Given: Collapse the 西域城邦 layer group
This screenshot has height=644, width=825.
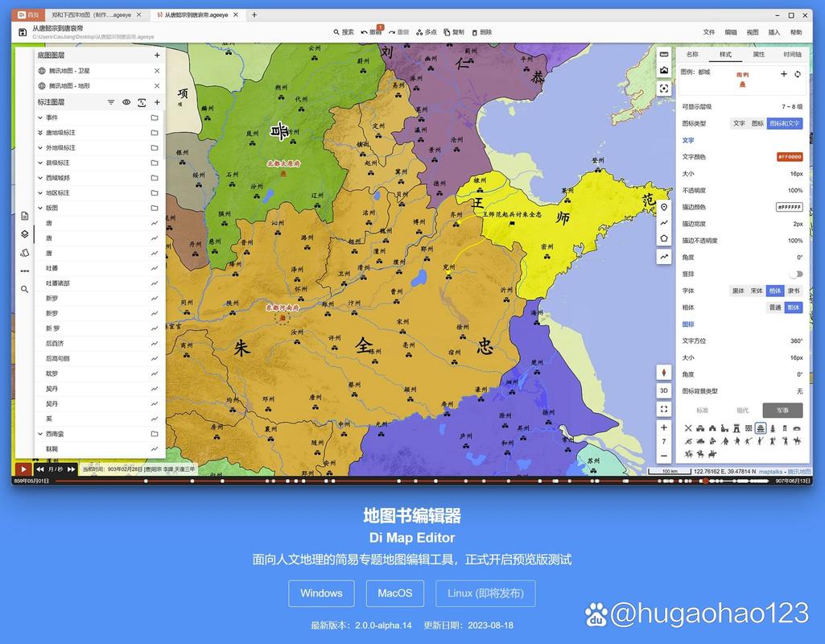Looking at the screenshot, I should (x=40, y=178).
